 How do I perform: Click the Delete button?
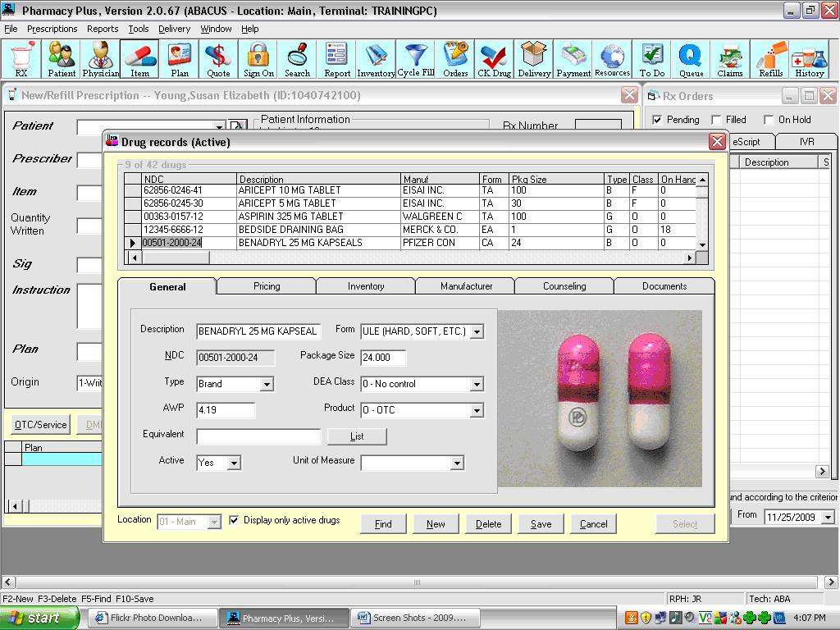489,524
